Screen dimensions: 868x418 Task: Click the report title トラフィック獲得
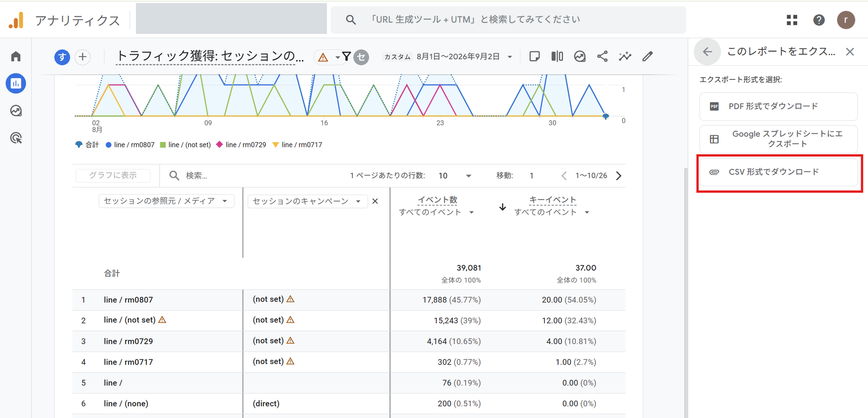click(x=210, y=56)
